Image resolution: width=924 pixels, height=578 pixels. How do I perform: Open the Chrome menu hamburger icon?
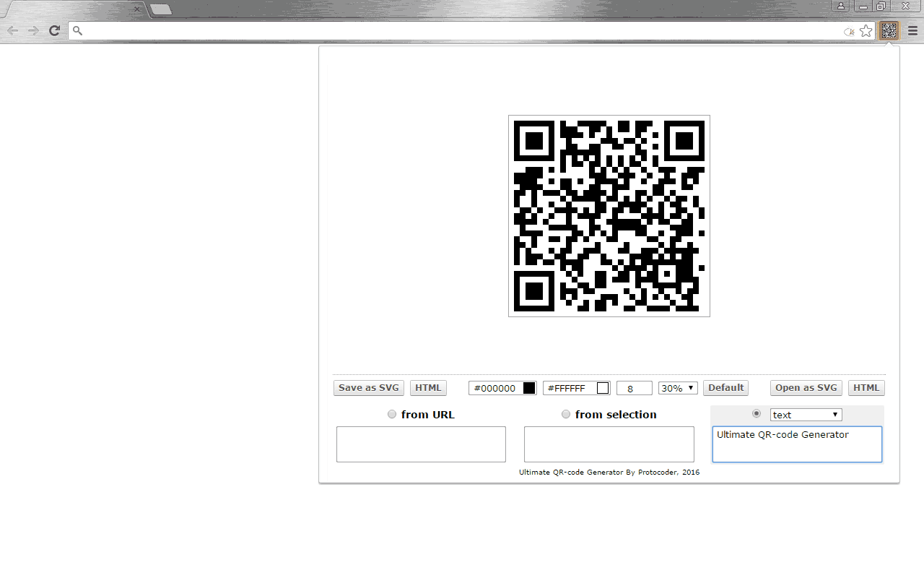click(x=912, y=31)
